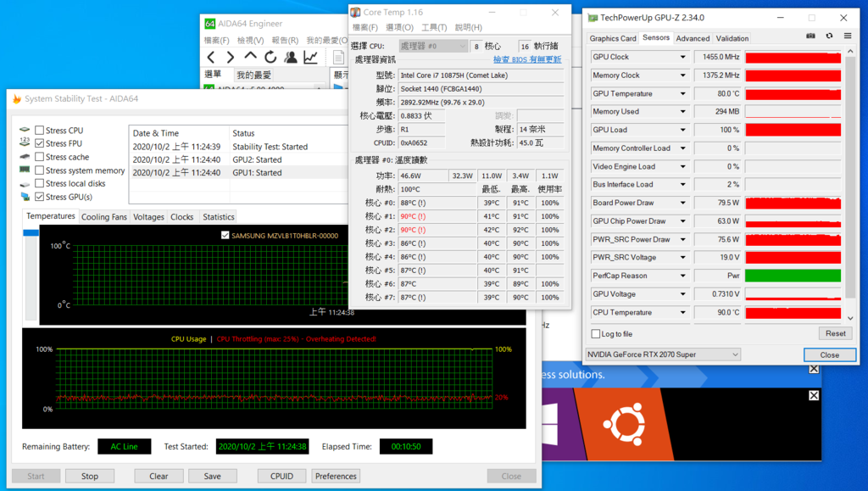
Task: Close the lower ad banner X
Action: click(x=814, y=395)
